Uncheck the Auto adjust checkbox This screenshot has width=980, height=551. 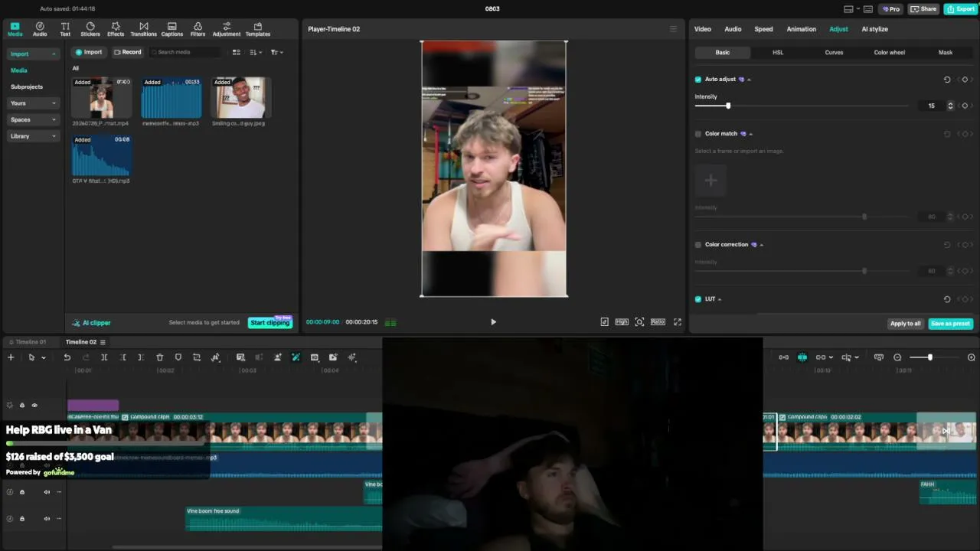click(698, 80)
